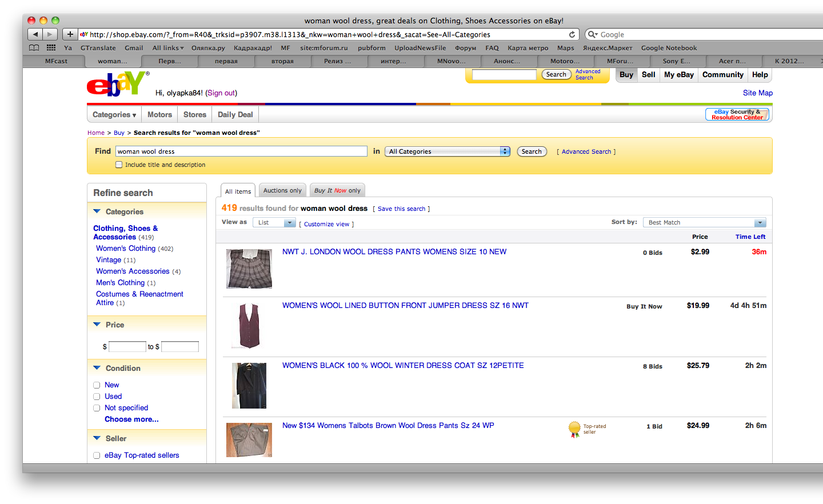Open the All Categories dropdown

pyautogui.click(x=448, y=151)
